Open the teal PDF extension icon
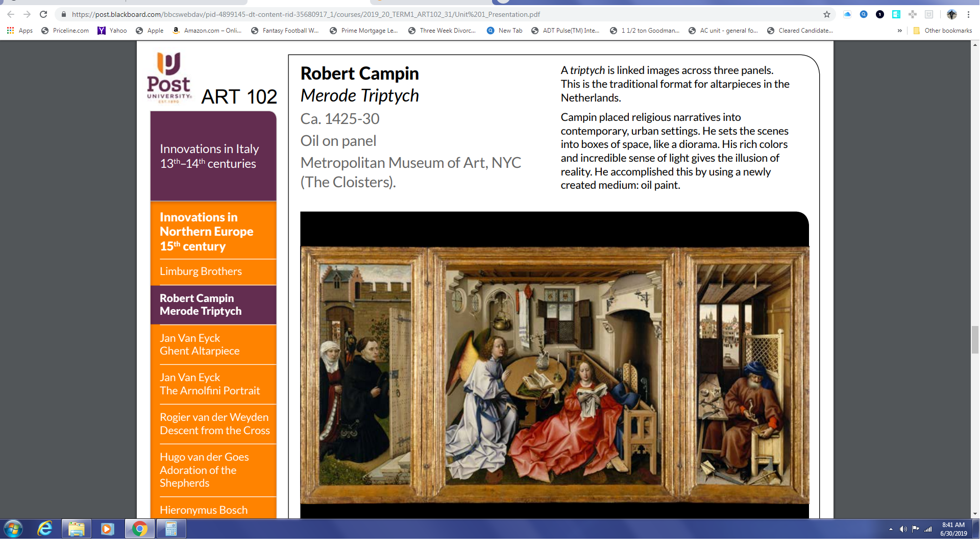Image resolution: width=980 pixels, height=551 pixels. 896,14
